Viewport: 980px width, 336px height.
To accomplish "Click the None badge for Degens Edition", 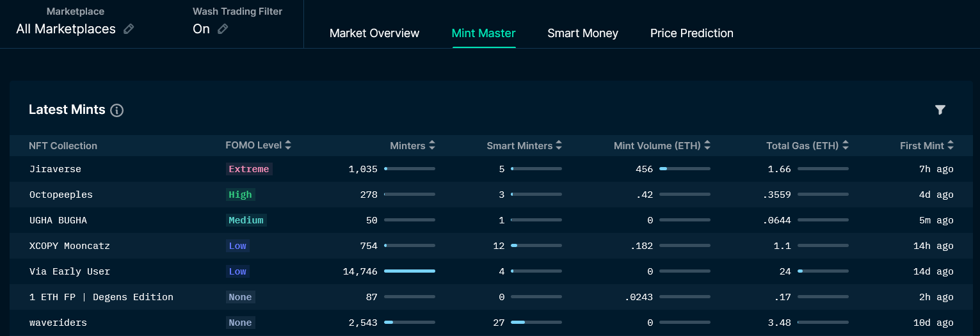I will click(x=240, y=297).
